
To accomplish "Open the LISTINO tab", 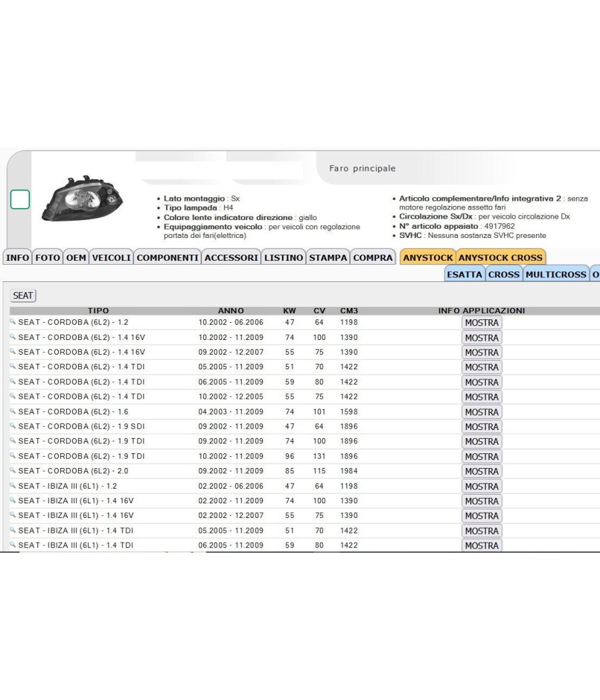I will pos(283,257).
